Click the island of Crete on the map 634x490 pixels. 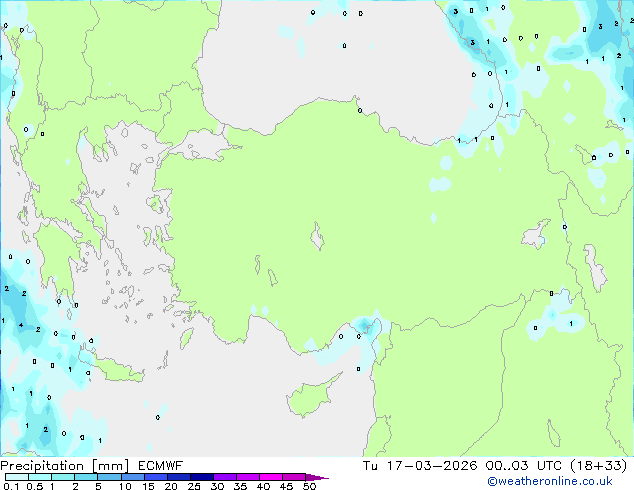tap(115, 370)
